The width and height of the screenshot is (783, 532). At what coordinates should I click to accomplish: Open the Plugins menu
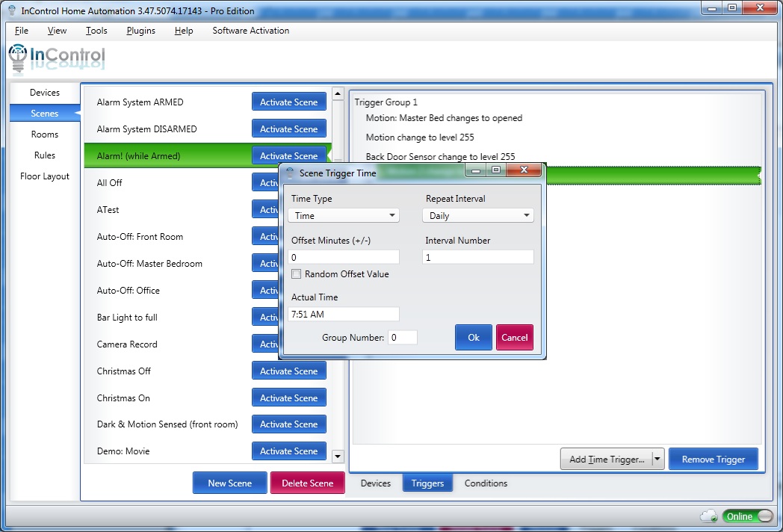pos(140,31)
